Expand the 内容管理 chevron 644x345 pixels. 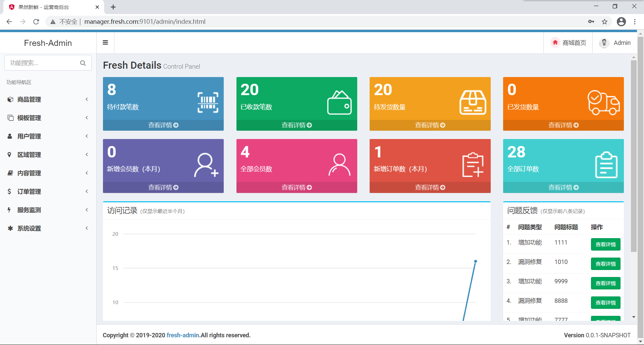pyautogui.click(x=87, y=173)
